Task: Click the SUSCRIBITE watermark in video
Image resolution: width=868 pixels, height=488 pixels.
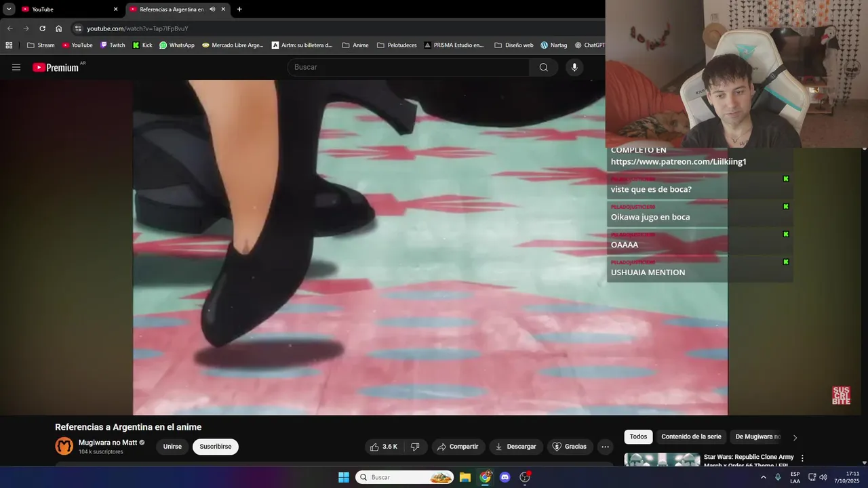Action: pyautogui.click(x=841, y=396)
